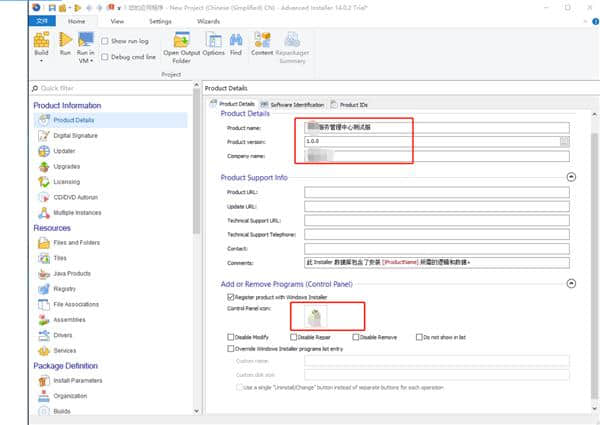Click the Product version browse button
Viewport: 600px width, 425px height.
click(564, 142)
